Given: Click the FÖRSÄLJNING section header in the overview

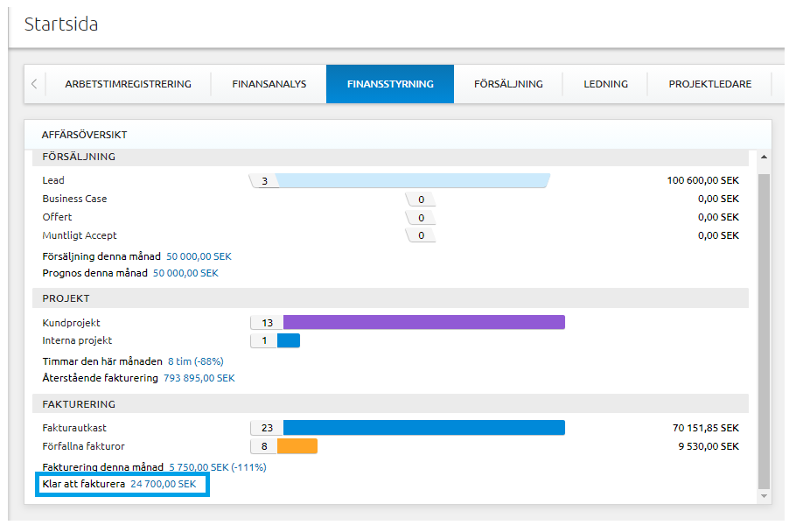Looking at the screenshot, I should pos(79,157).
